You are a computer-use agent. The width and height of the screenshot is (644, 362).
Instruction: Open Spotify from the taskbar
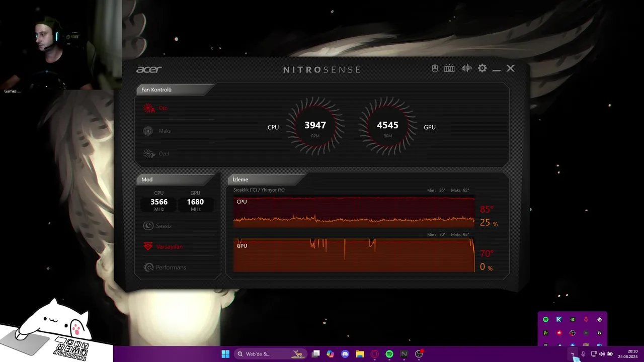(x=389, y=354)
